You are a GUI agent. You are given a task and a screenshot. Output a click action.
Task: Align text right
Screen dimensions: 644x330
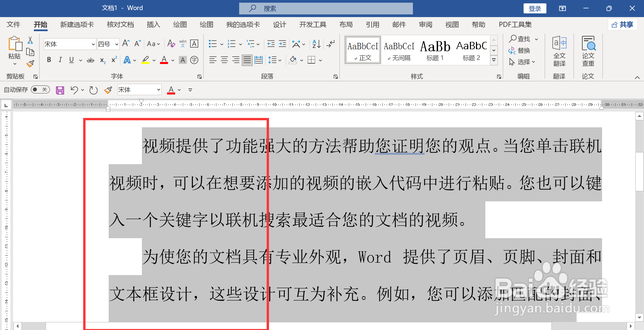coord(236,60)
